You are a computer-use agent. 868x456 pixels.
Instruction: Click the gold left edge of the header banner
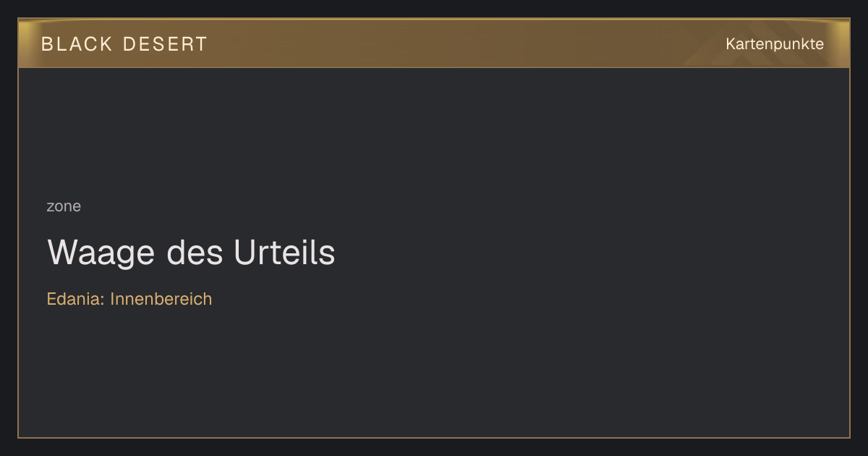26,43
